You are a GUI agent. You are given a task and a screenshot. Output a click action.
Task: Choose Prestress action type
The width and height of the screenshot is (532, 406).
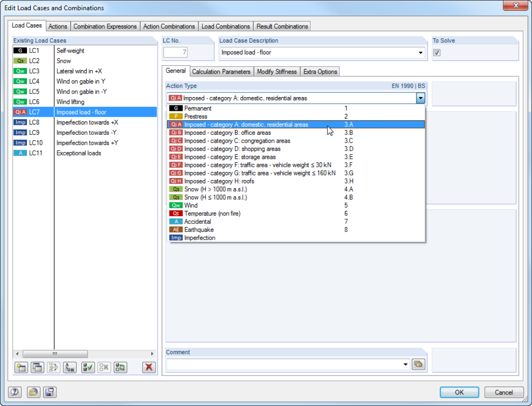pyautogui.click(x=296, y=116)
